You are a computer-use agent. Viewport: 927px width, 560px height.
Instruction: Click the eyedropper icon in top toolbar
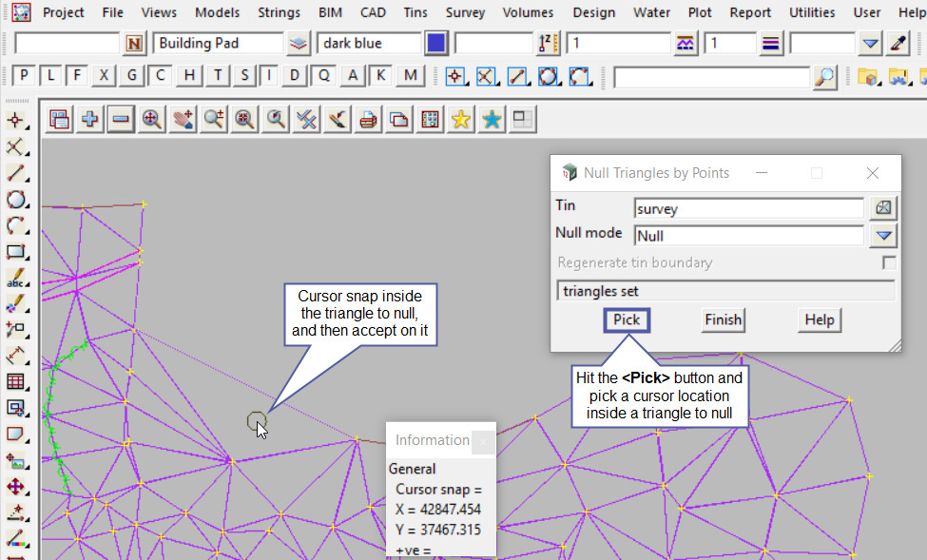point(898,44)
